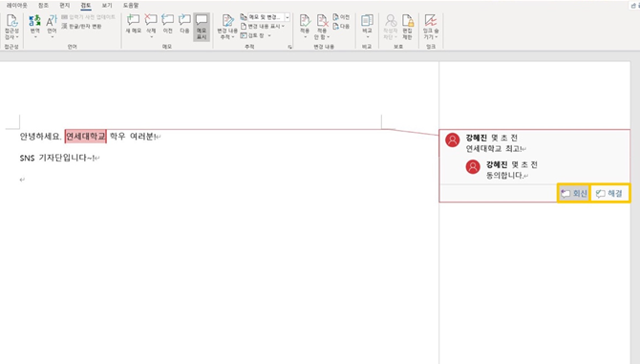The image size is (640, 364).
Task: Click highlighted word 연세대학교 in document
Action: coord(85,137)
